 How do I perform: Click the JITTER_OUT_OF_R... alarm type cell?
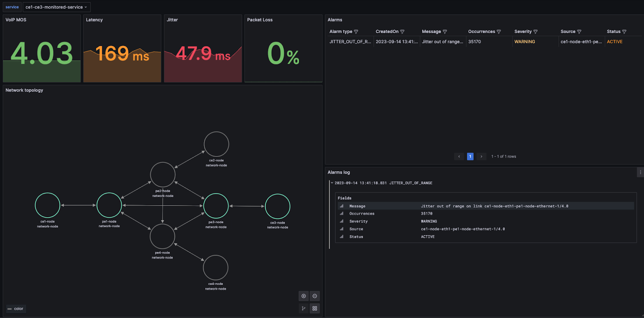[x=350, y=42]
